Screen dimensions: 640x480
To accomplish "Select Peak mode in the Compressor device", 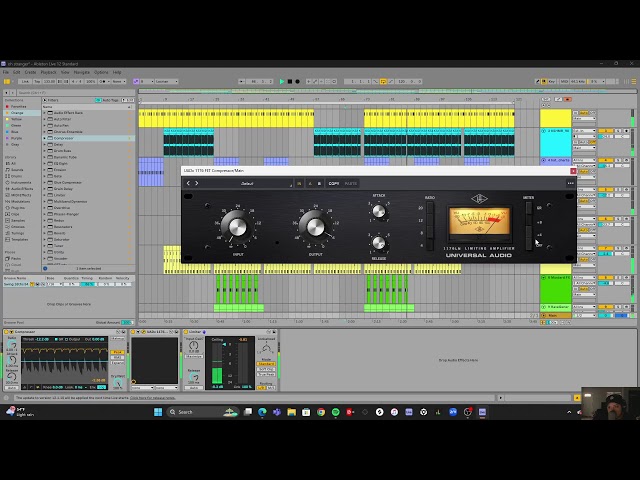I will [118, 352].
